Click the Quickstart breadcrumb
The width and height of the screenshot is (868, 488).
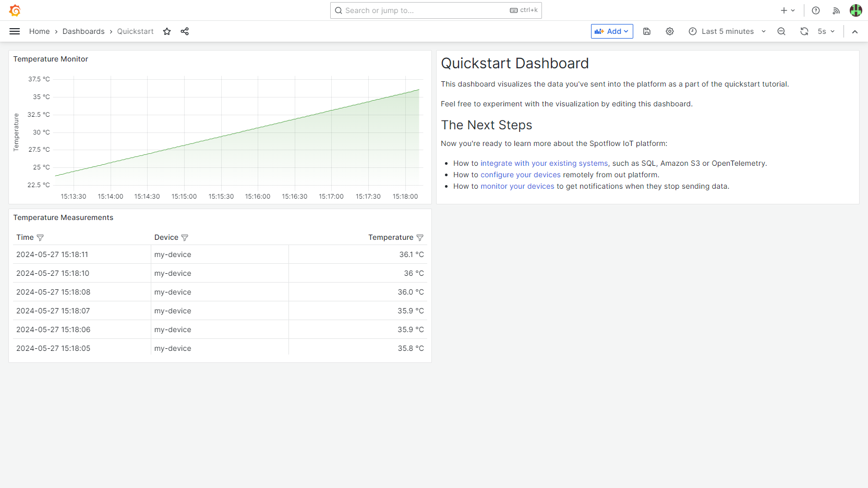coord(135,31)
